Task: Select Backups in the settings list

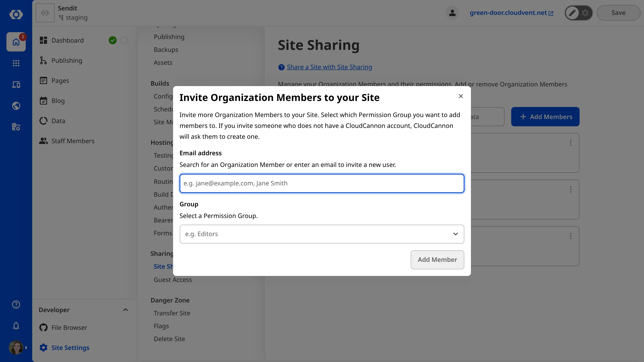Action: point(166,50)
